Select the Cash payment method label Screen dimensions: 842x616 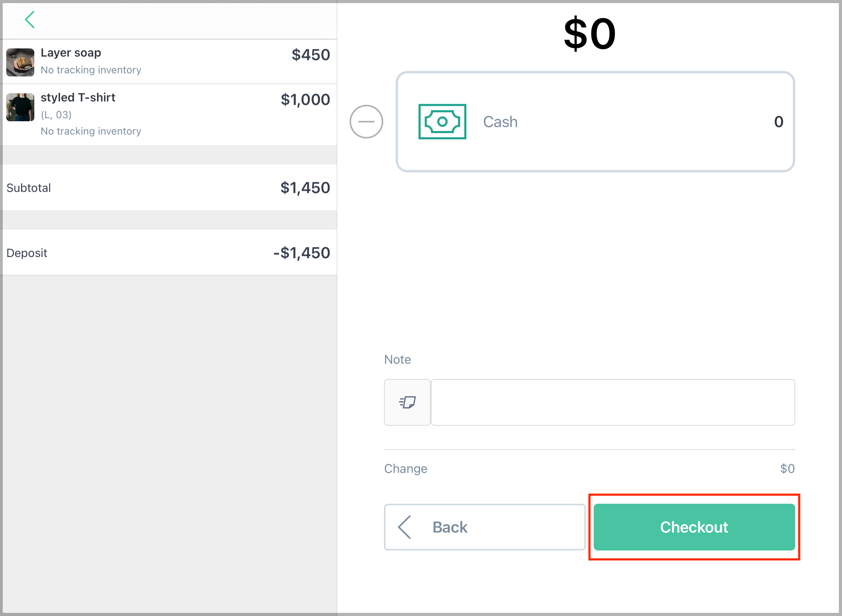[x=500, y=122]
